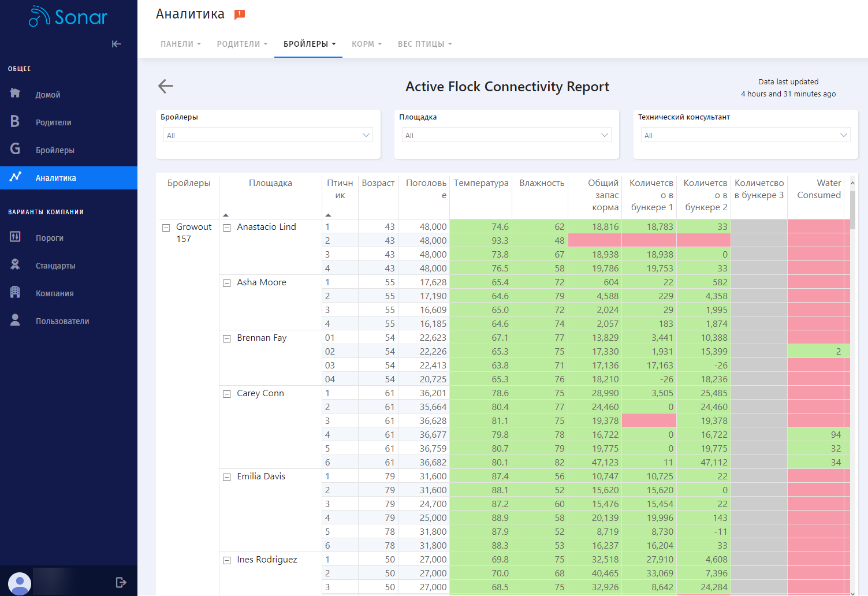The width and height of the screenshot is (868, 596).
Task: Open the КОРМ tab menu
Action: tap(367, 44)
